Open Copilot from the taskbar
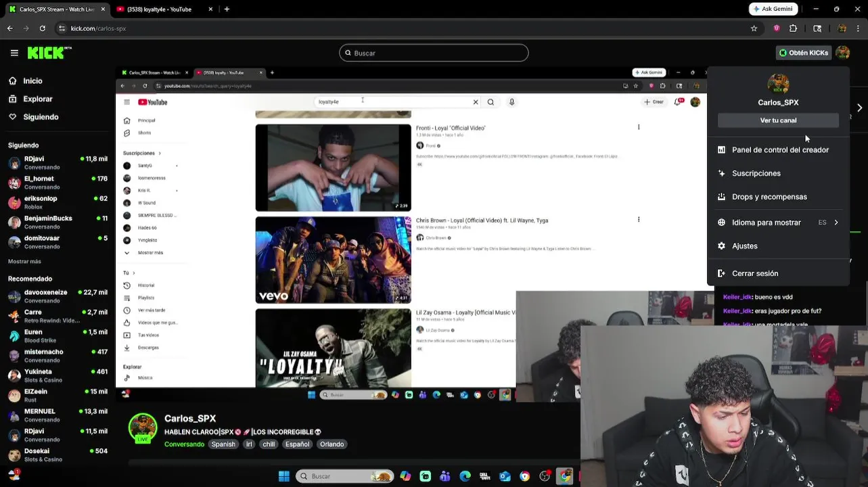 click(405, 476)
